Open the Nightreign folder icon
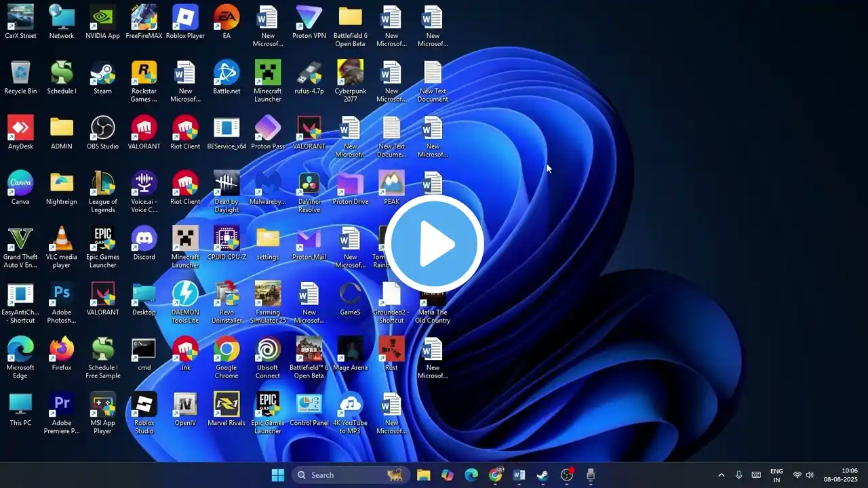Viewport: 868px width, 488px height. pos(62,188)
